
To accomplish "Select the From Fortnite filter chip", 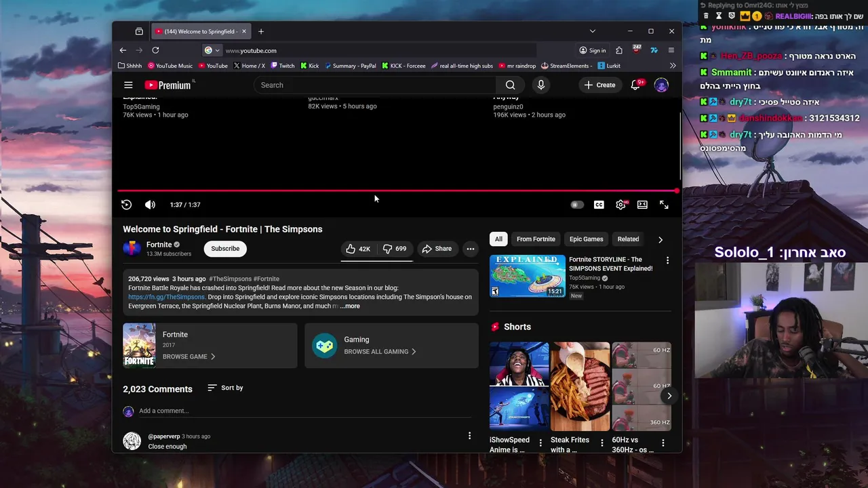I will 536,239.
